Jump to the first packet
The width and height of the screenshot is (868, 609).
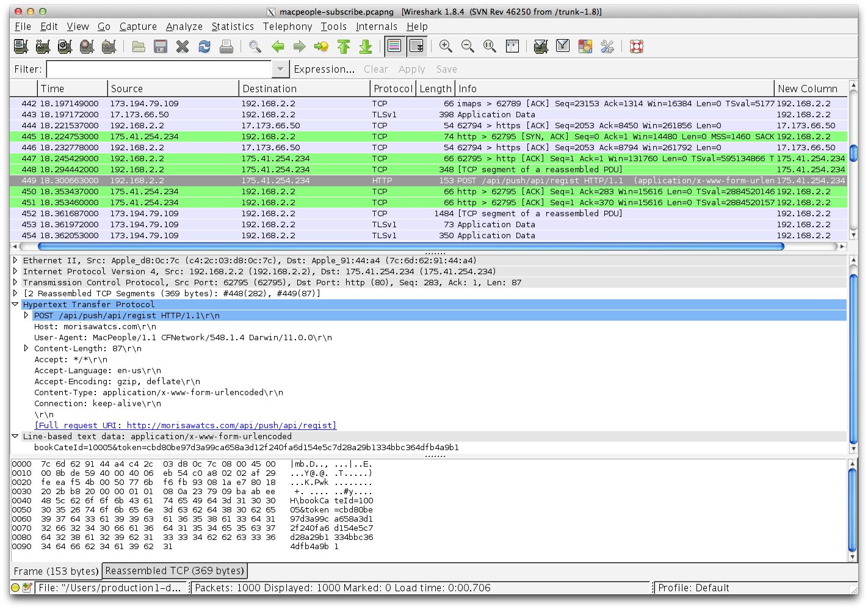[x=344, y=46]
